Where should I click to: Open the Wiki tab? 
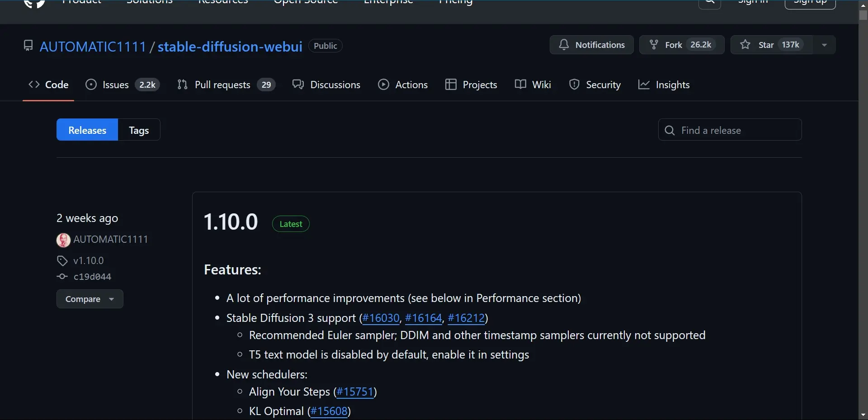pyautogui.click(x=533, y=85)
